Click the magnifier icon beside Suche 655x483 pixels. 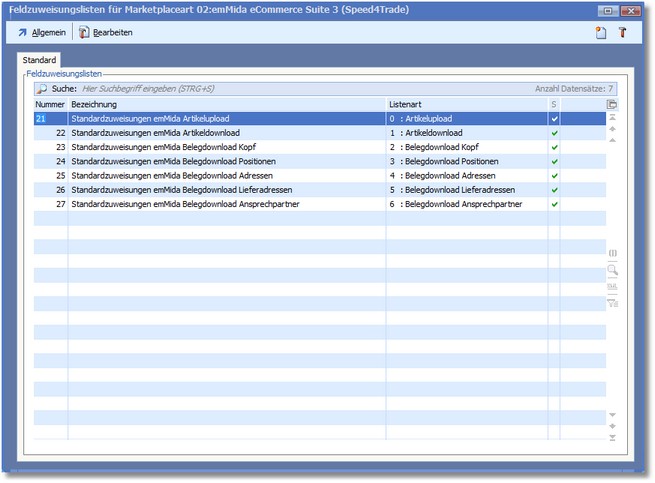click(x=42, y=89)
